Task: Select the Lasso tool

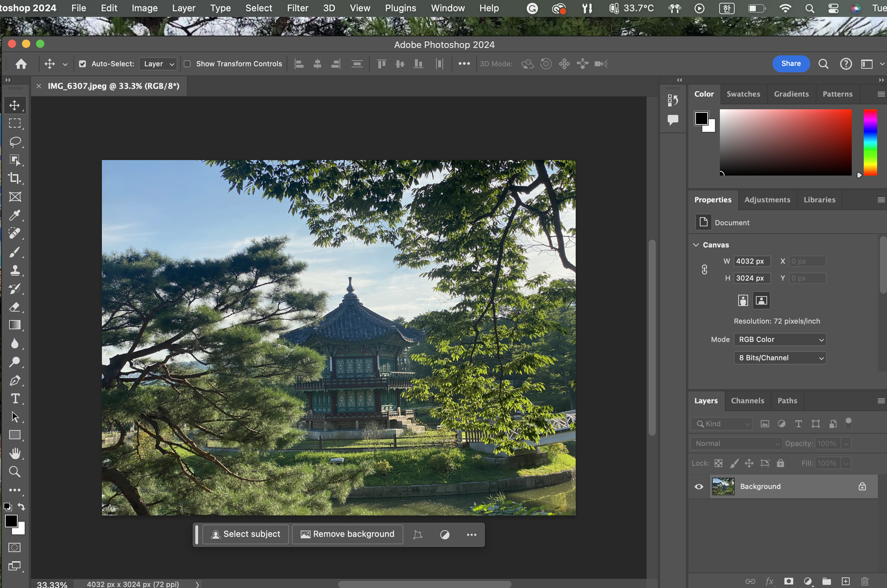Action: coord(15,142)
